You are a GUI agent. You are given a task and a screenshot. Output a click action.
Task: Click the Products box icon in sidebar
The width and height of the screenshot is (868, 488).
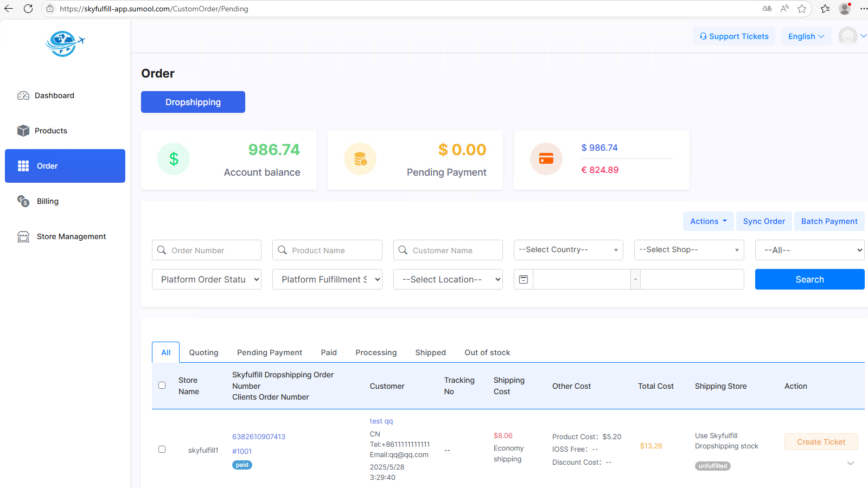pos(23,131)
